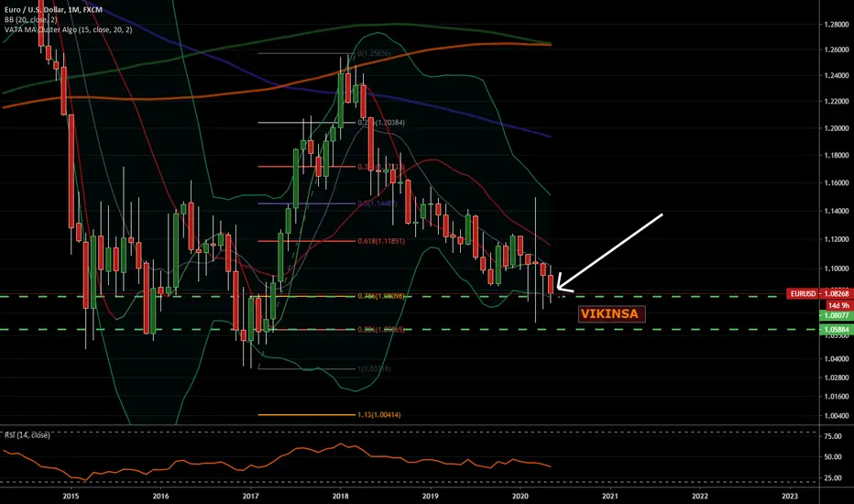Click 1.02800 on the price axis
This screenshot has height=504, width=854.
click(x=837, y=378)
